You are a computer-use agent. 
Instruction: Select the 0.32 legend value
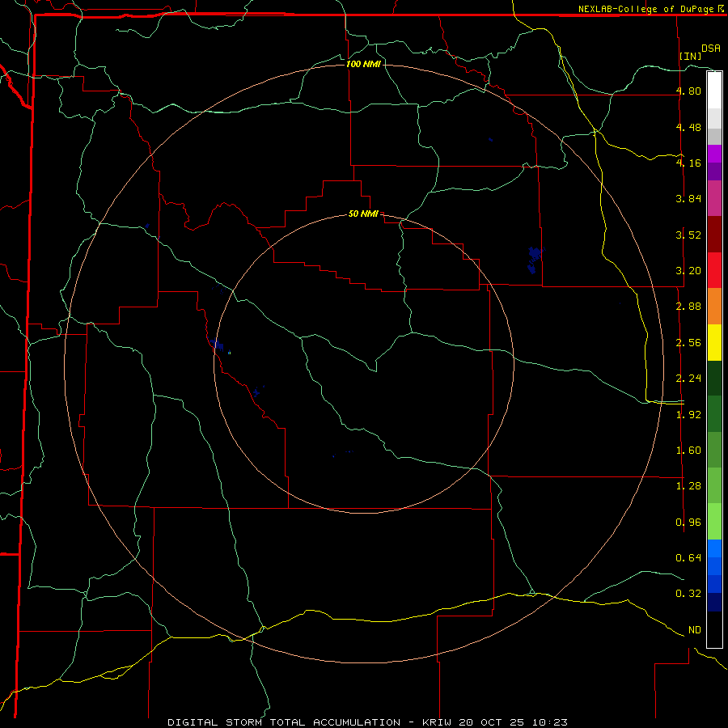[688, 594]
